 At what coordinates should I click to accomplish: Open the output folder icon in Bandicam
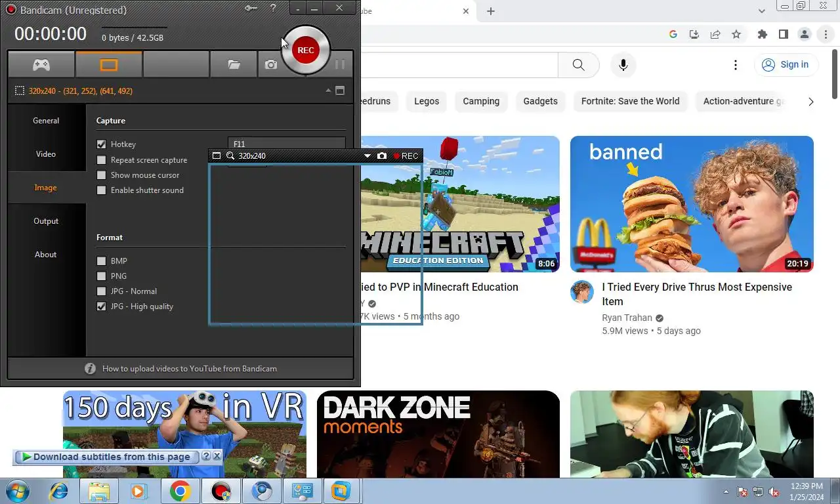234,64
